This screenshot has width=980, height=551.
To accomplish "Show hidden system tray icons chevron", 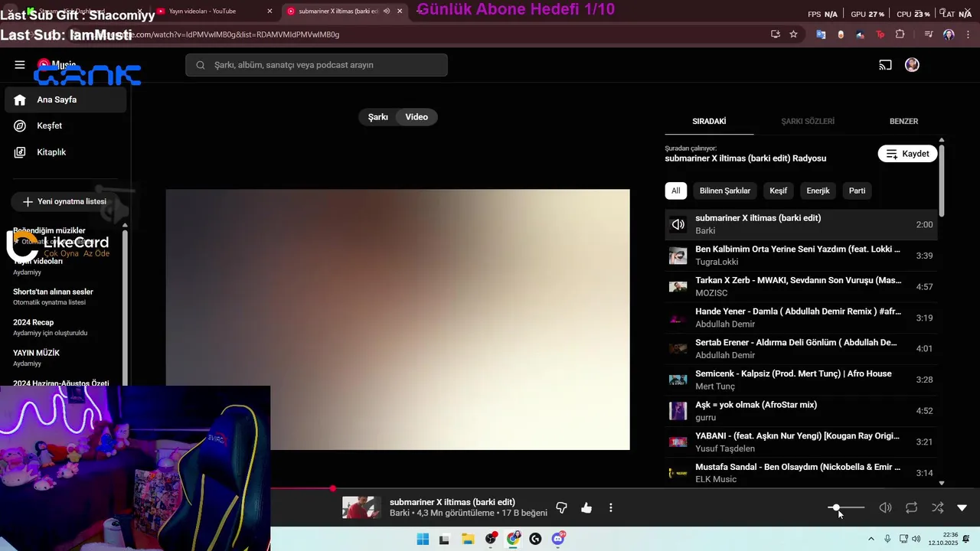I will [871, 539].
